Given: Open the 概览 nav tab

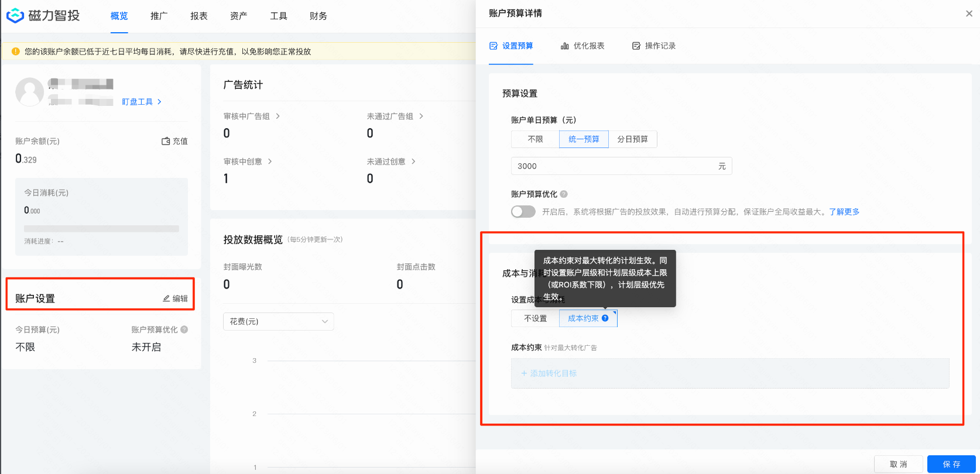Looking at the screenshot, I should (119, 16).
